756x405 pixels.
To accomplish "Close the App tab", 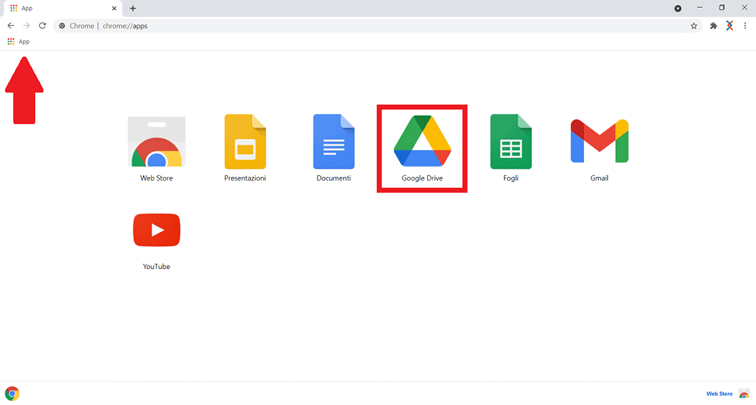I will 114,8.
